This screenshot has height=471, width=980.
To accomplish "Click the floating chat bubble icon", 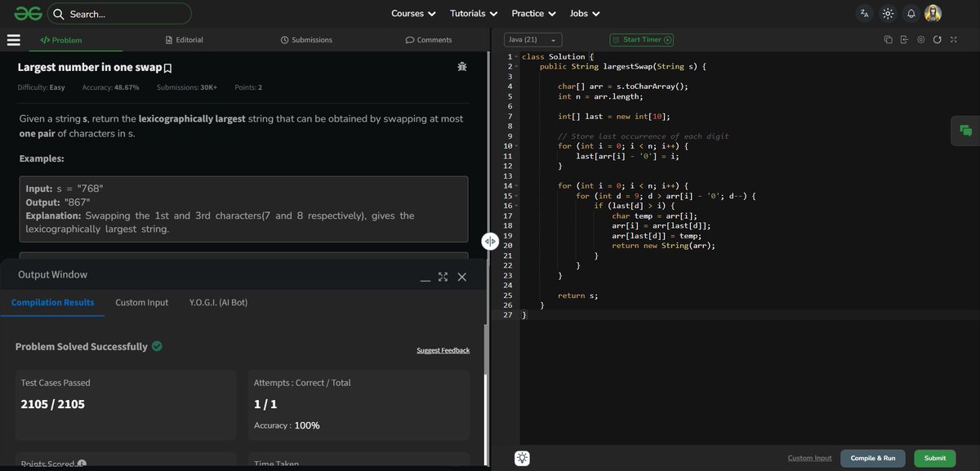I will 966,131.
